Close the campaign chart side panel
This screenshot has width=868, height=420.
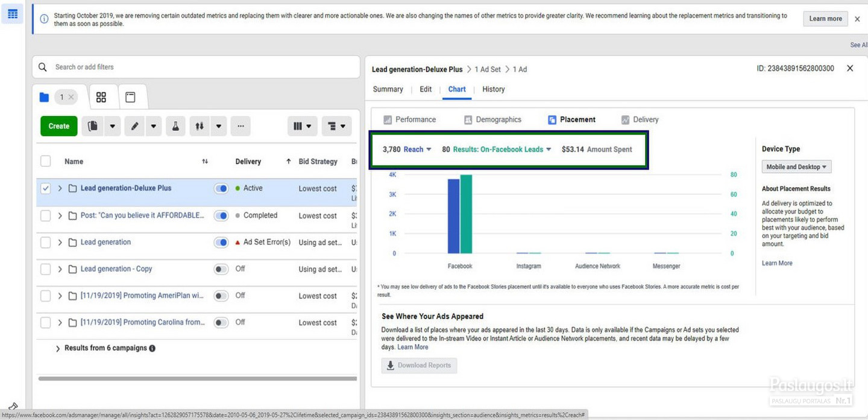(850, 68)
